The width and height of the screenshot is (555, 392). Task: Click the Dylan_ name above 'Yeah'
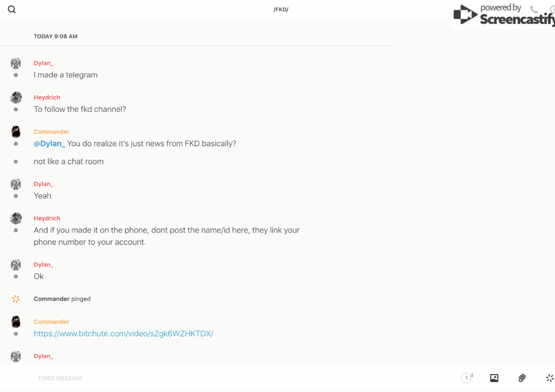[43, 184]
